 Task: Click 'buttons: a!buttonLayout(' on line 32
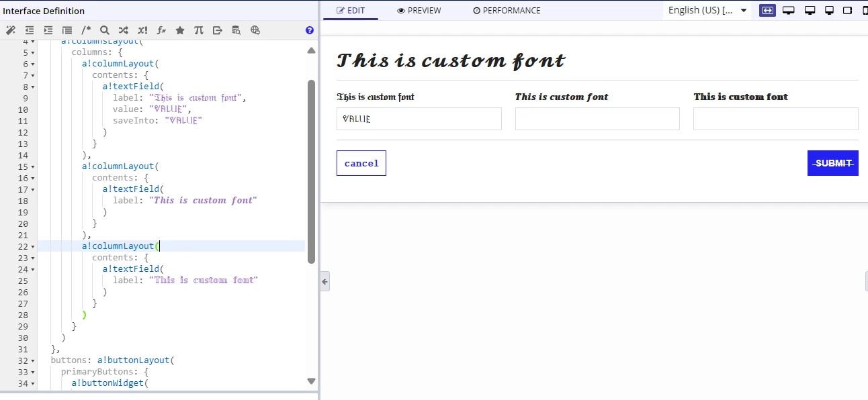112,360
